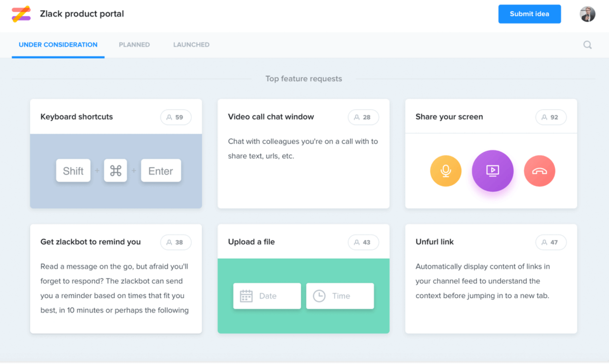Click the Date input field
Screen dimensions: 609x364
[267, 296]
